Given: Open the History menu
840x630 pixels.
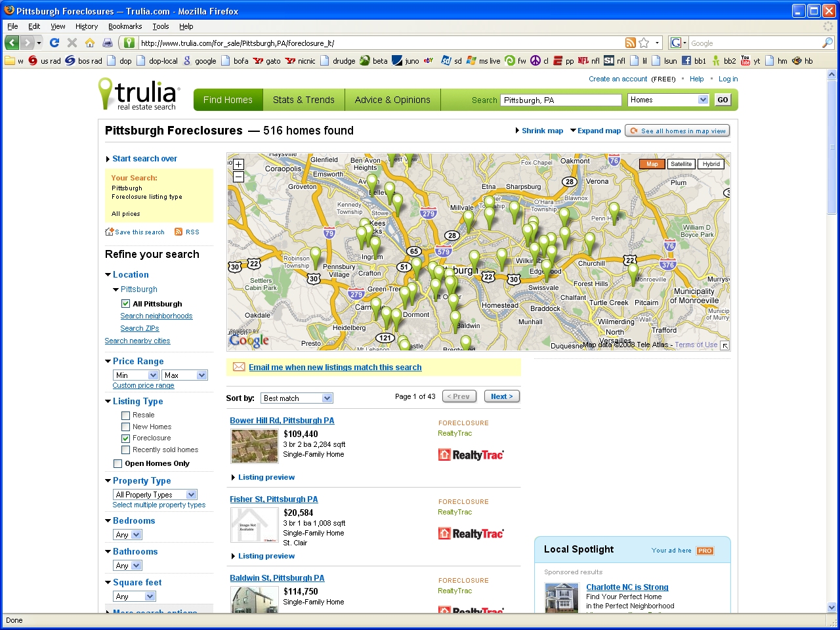Looking at the screenshot, I should click(87, 26).
